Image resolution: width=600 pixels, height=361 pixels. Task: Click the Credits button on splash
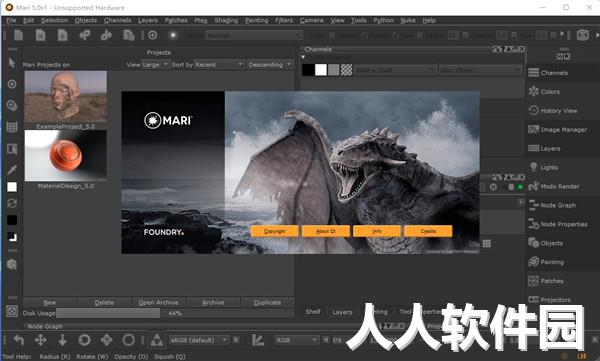pyautogui.click(x=428, y=231)
